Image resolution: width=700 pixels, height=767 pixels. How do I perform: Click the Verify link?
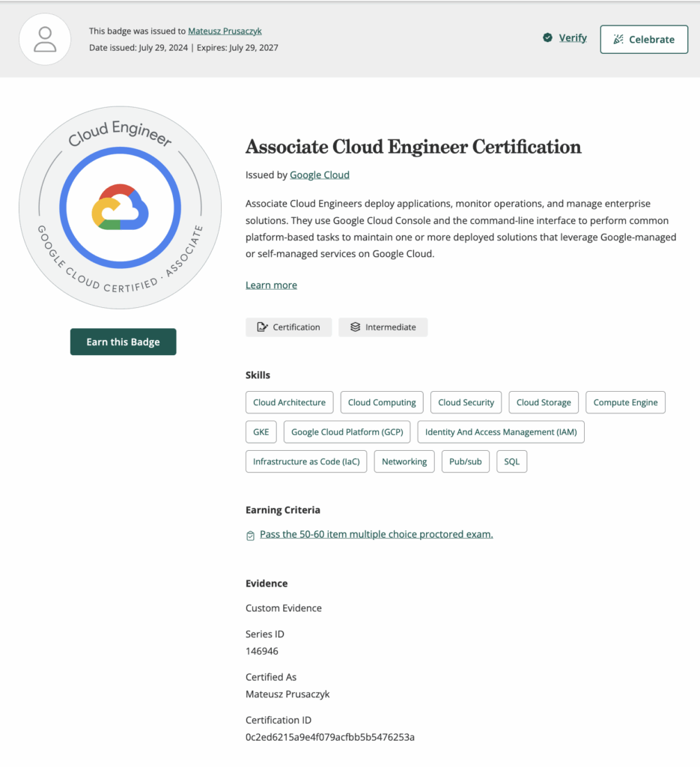[573, 38]
